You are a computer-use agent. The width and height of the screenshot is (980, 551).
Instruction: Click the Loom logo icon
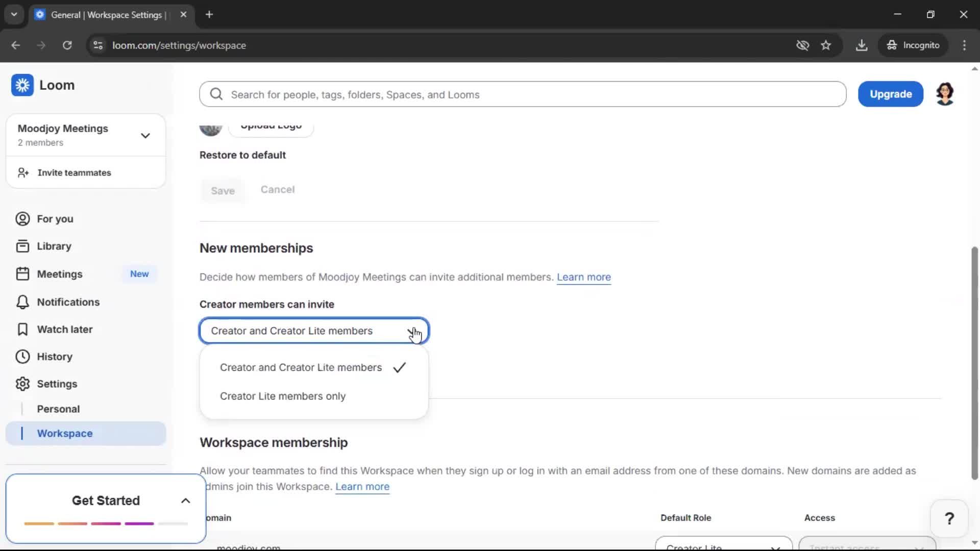click(x=22, y=85)
